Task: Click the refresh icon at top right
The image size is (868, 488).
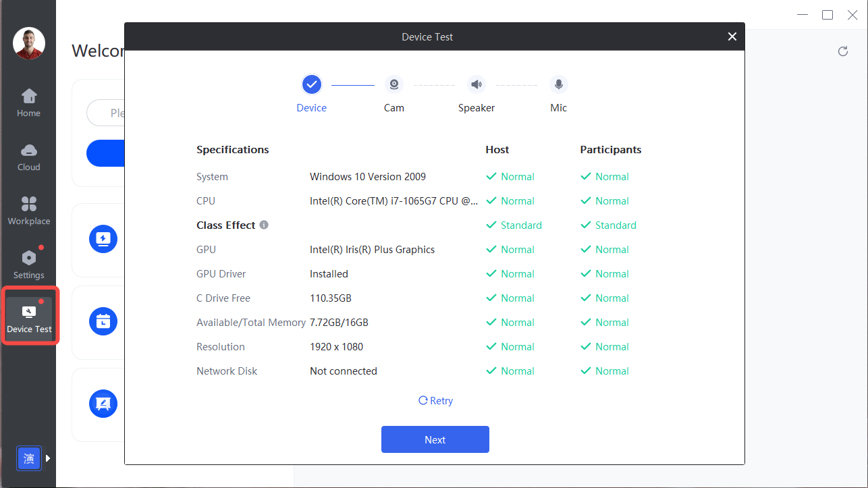Action: [842, 51]
